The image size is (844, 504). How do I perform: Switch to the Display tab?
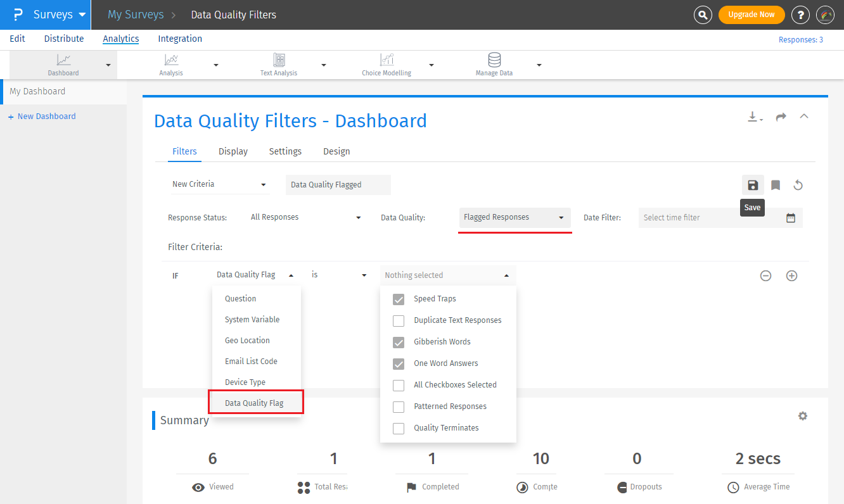233,151
